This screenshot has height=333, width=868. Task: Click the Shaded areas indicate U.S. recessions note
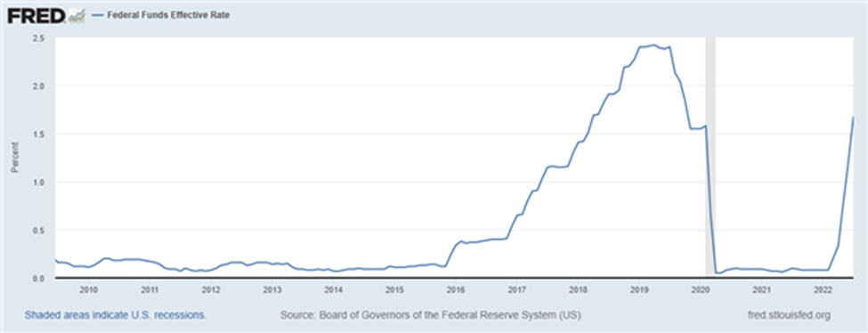click(x=116, y=315)
